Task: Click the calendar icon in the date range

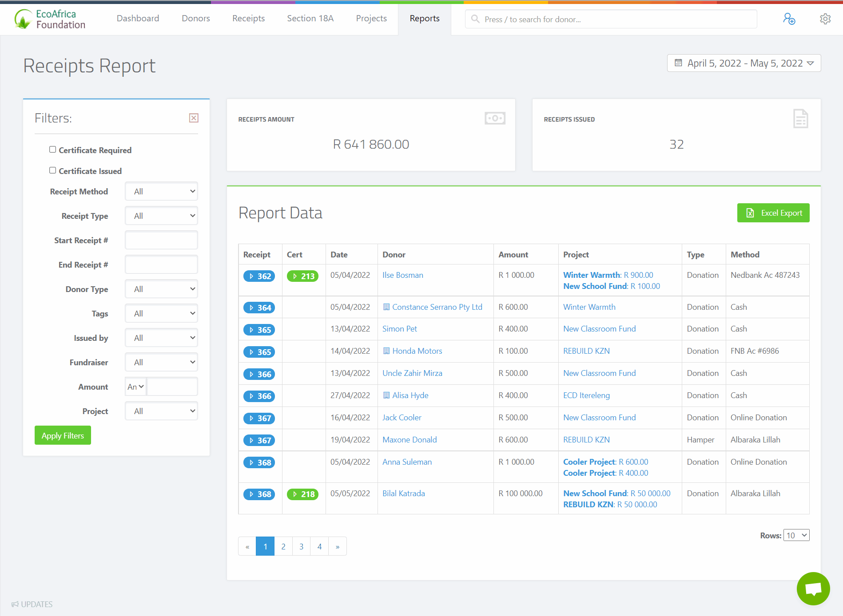Action: tap(678, 63)
